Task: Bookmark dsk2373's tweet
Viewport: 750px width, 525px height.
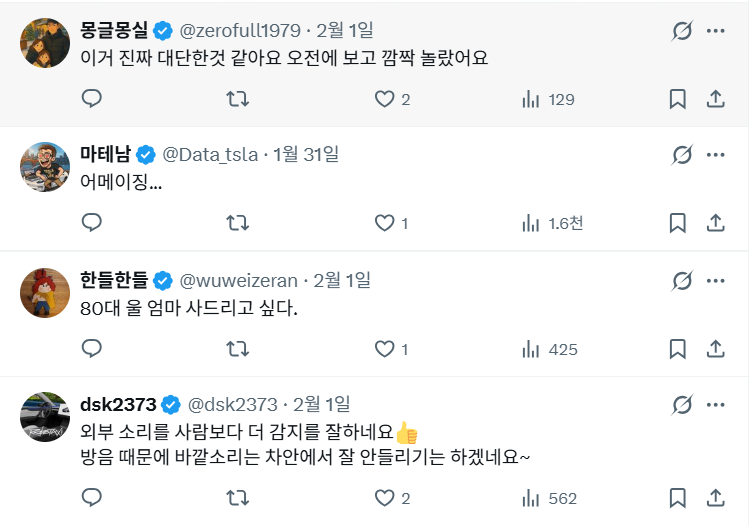Action: click(x=677, y=498)
